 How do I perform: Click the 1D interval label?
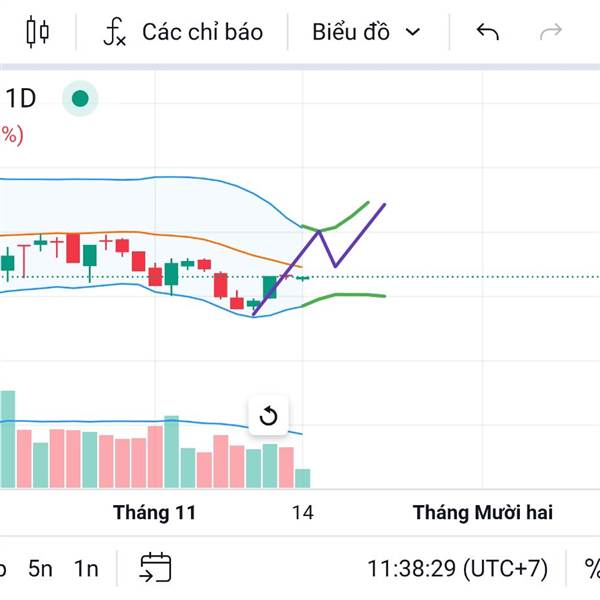(x=21, y=98)
